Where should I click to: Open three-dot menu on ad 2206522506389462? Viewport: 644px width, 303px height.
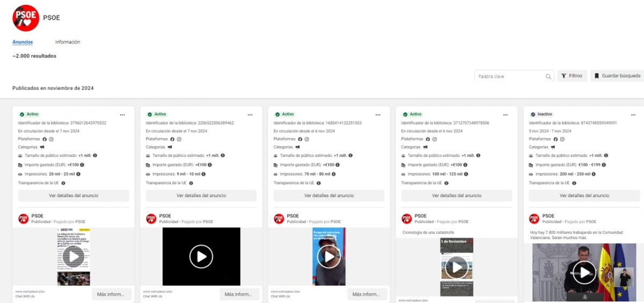pyautogui.click(x=250, y=114)
